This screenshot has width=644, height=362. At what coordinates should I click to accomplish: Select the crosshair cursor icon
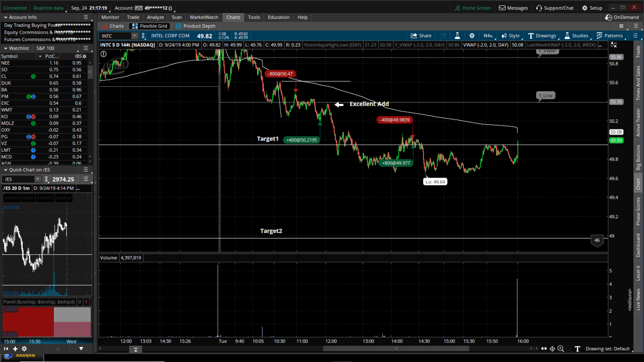point(552,349)
